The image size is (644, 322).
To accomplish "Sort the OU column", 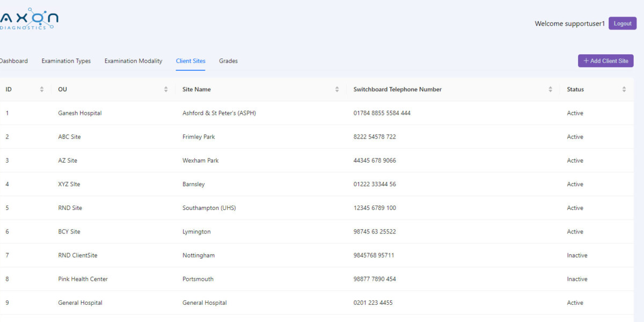I will 165,89.
